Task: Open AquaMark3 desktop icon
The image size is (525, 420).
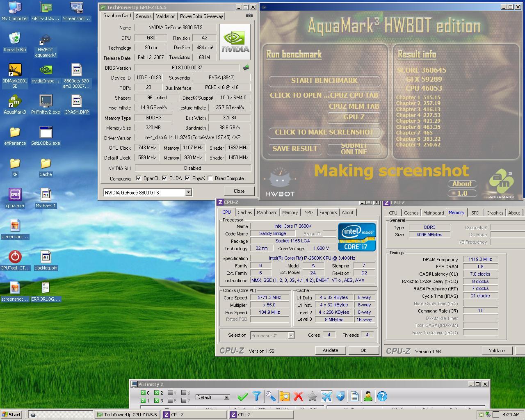Action: pyautogui.click(x=15, y=105)
